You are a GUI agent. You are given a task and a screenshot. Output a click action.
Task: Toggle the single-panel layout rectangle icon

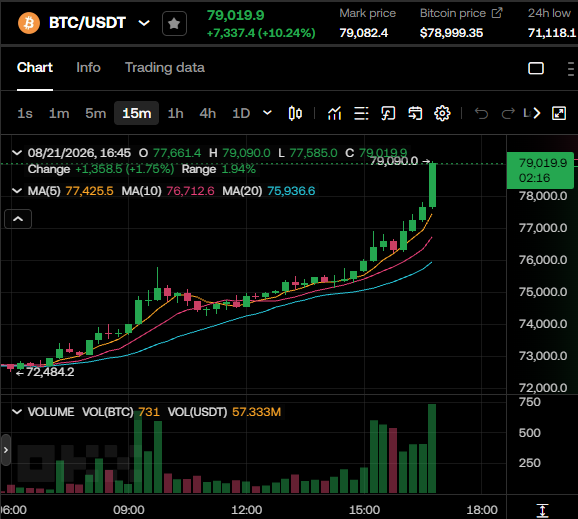(536, 68)
